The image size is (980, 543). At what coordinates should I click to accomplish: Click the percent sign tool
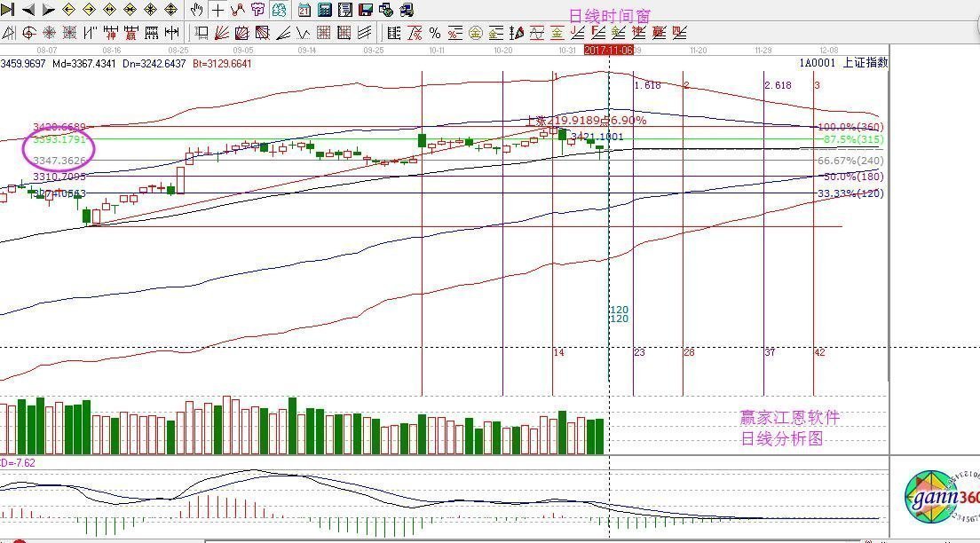[x=435, y=33]
